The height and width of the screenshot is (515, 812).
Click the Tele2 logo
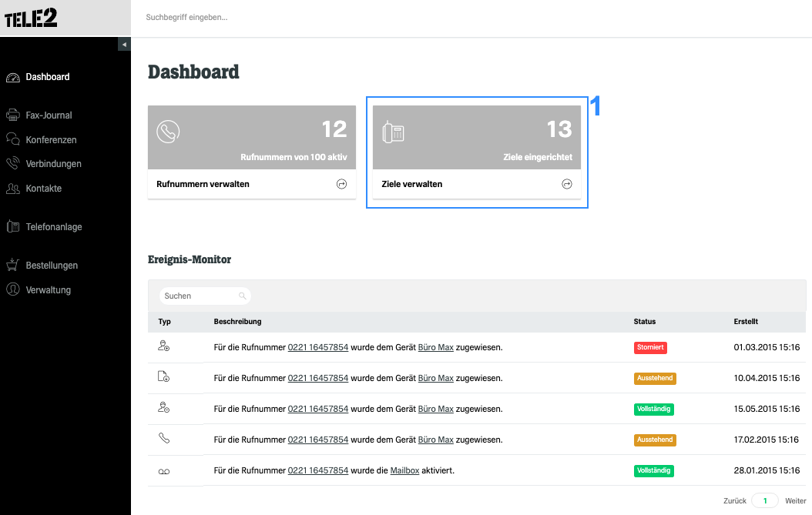(31, 18)
